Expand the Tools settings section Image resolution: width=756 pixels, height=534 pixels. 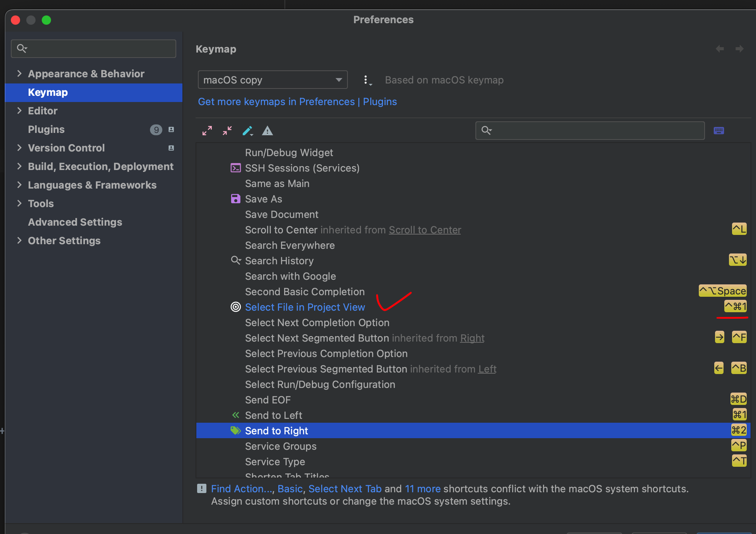[x=19, y=203]
